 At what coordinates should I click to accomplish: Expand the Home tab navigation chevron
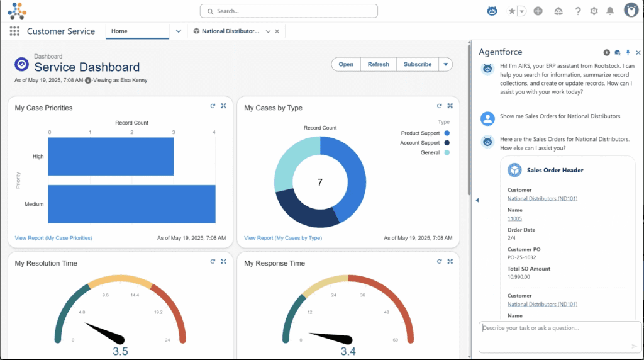click(178, 31)
